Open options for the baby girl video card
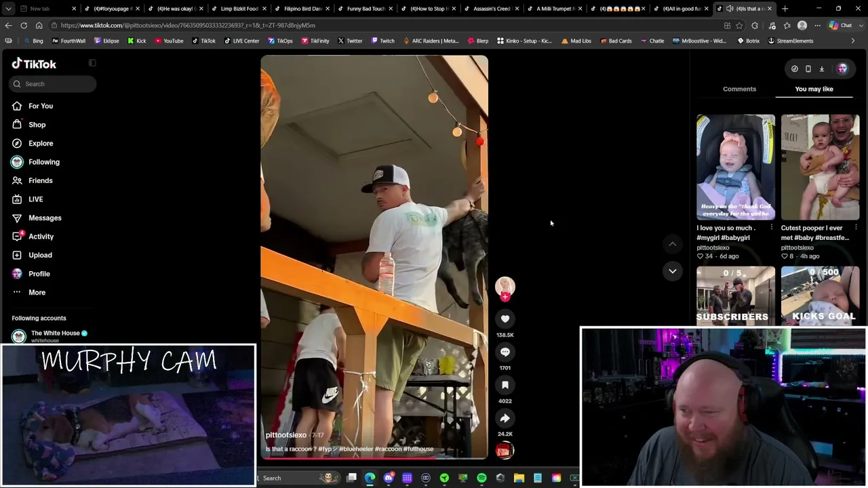 click(772, 228)
